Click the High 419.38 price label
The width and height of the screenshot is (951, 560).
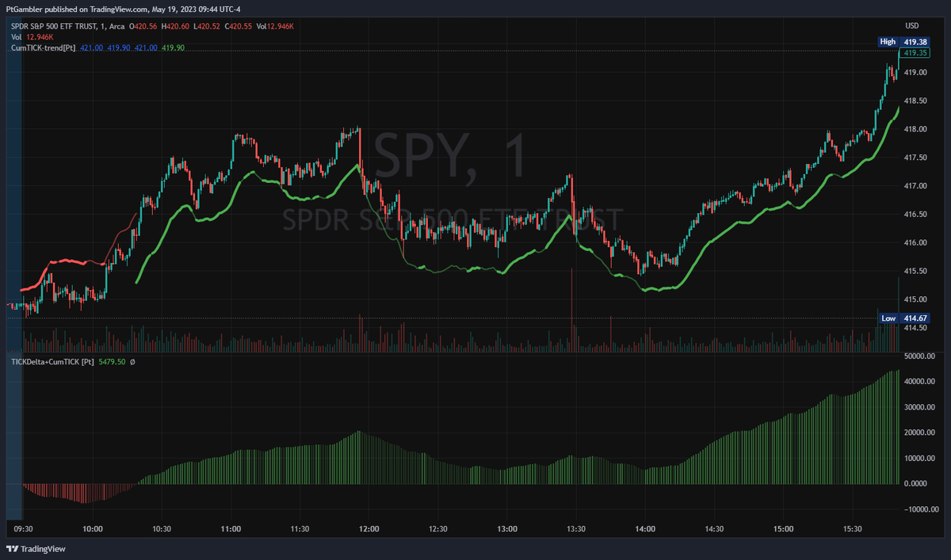904,42
